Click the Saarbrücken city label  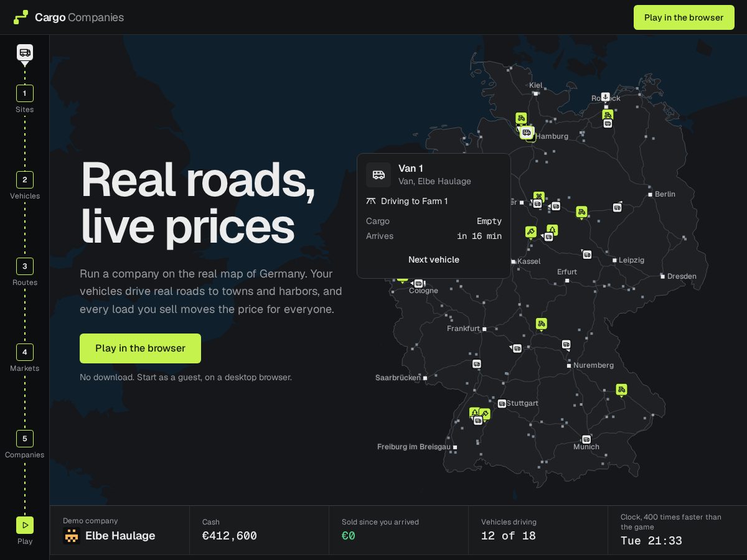tap(398, 378)
